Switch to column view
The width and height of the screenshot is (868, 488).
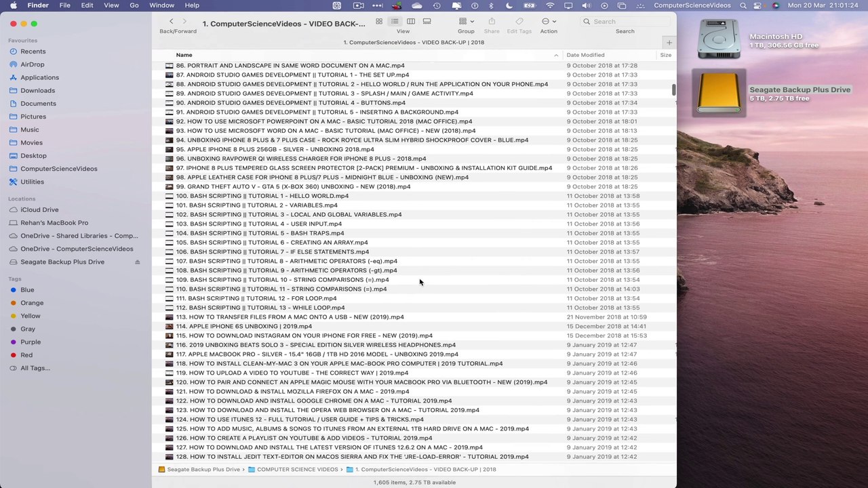point(411,22)
